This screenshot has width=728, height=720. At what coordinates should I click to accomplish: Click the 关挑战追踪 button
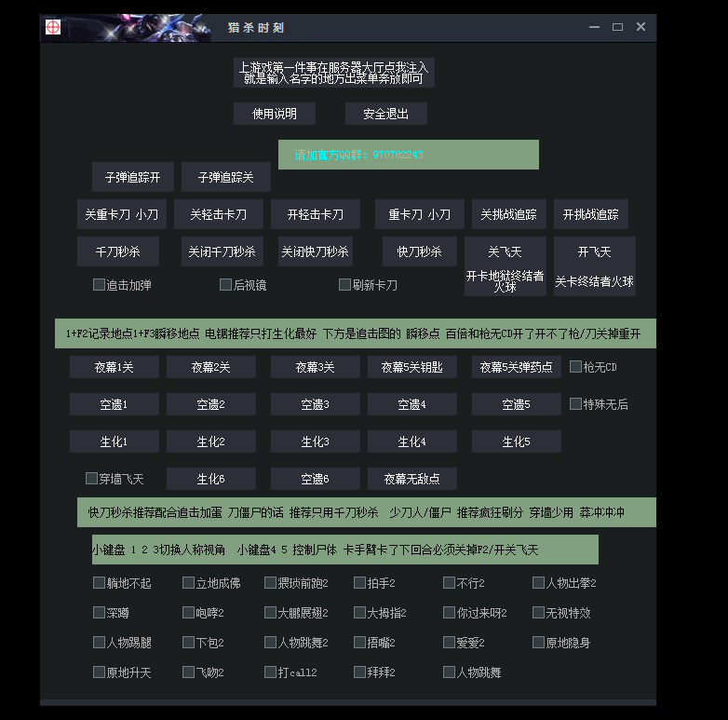509,214
